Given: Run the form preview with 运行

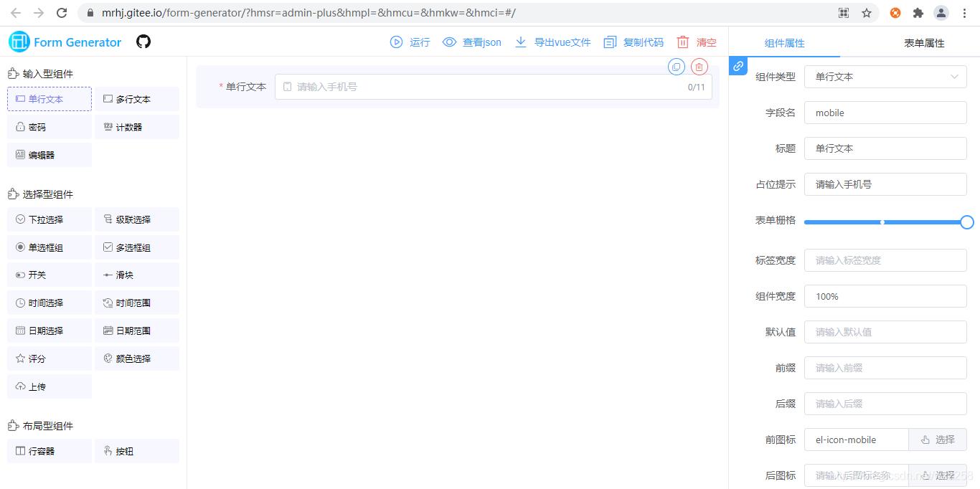Looking at the screenshot, I should 410,42.
